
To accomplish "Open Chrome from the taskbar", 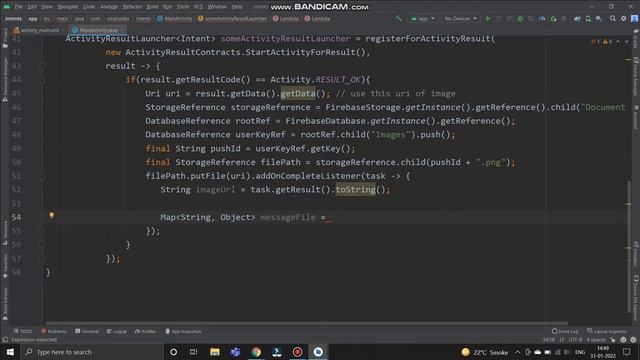I will [x=256, y=352].
